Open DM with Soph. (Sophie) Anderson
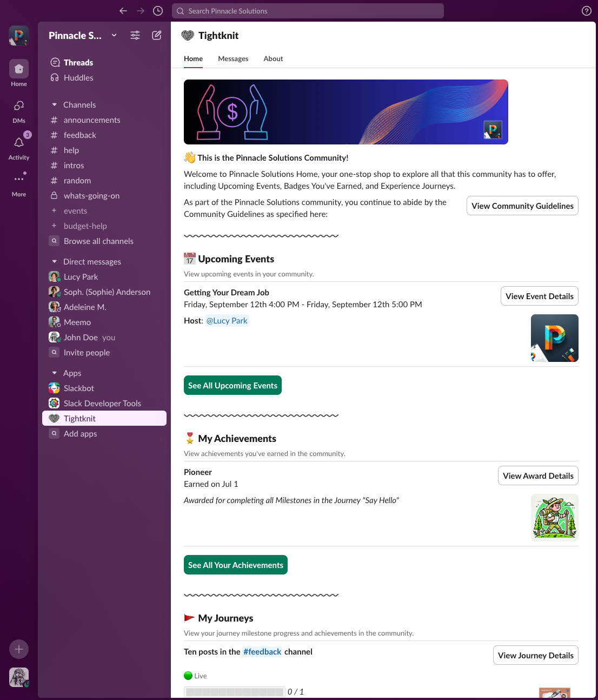This screenshot has width=598, height=700. tap(104, 292)
